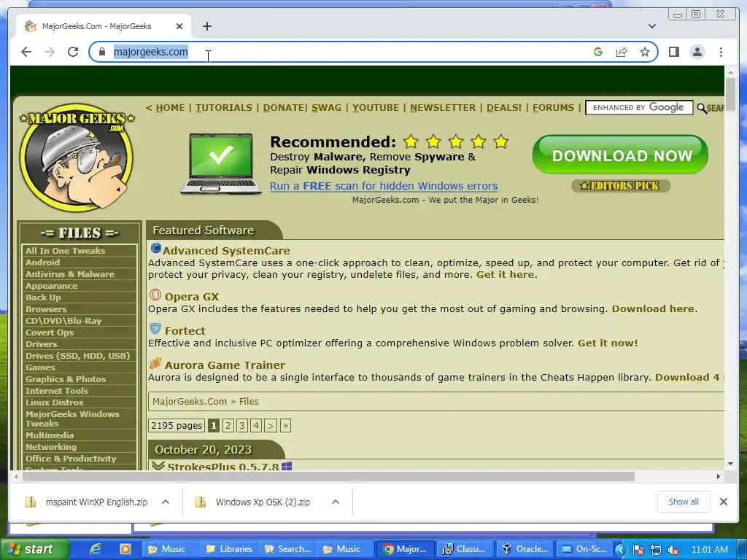This screenshot has width=747, height=560.
Task: Click the laptop checkmark image
Action: tap(220, 164)
